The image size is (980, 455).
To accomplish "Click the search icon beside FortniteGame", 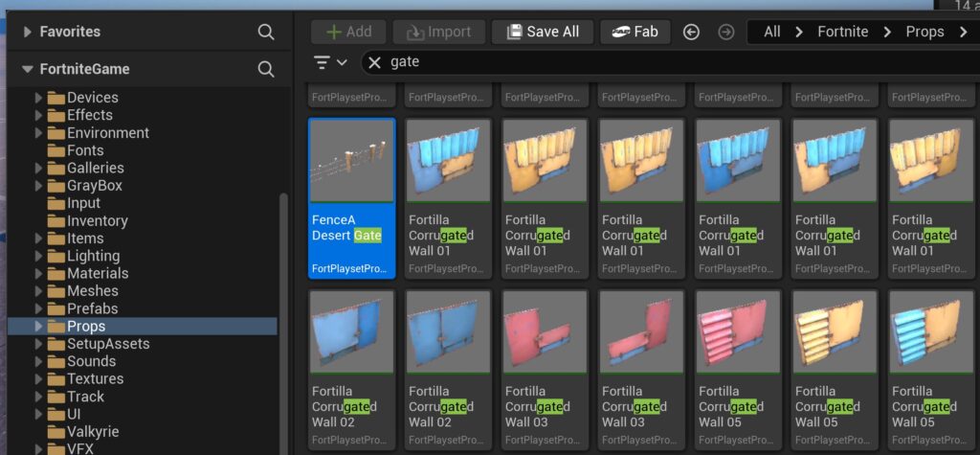I will point(266,69).
